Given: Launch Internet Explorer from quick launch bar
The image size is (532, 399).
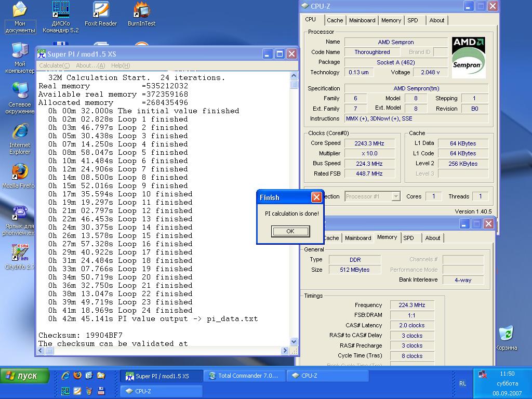Looking at the screenshot, I should click(65, 375).
